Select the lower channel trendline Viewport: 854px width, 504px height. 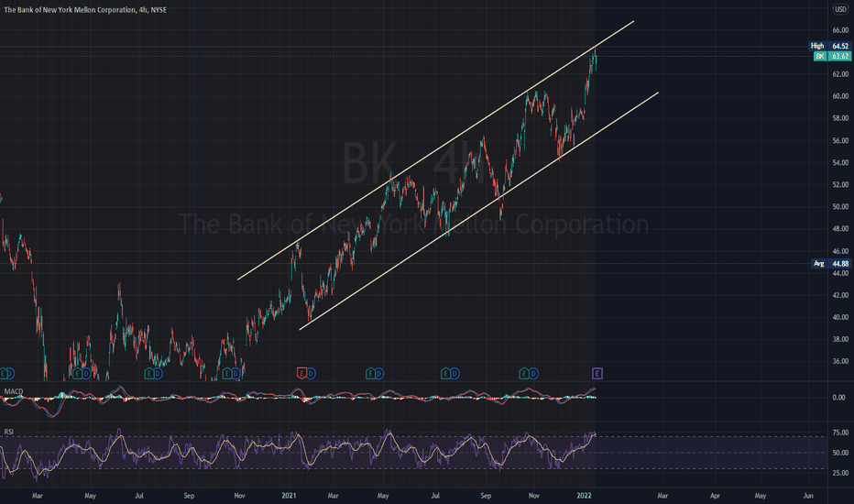coord(478,212)
